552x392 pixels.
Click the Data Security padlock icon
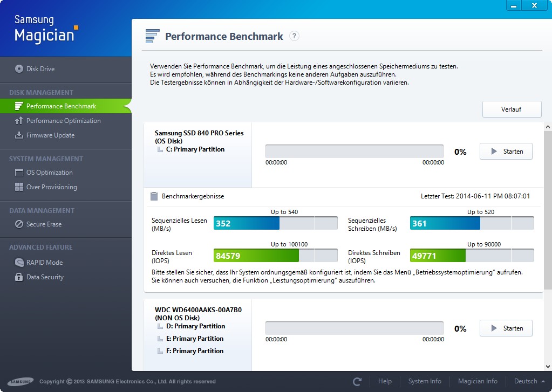[19, 277]
